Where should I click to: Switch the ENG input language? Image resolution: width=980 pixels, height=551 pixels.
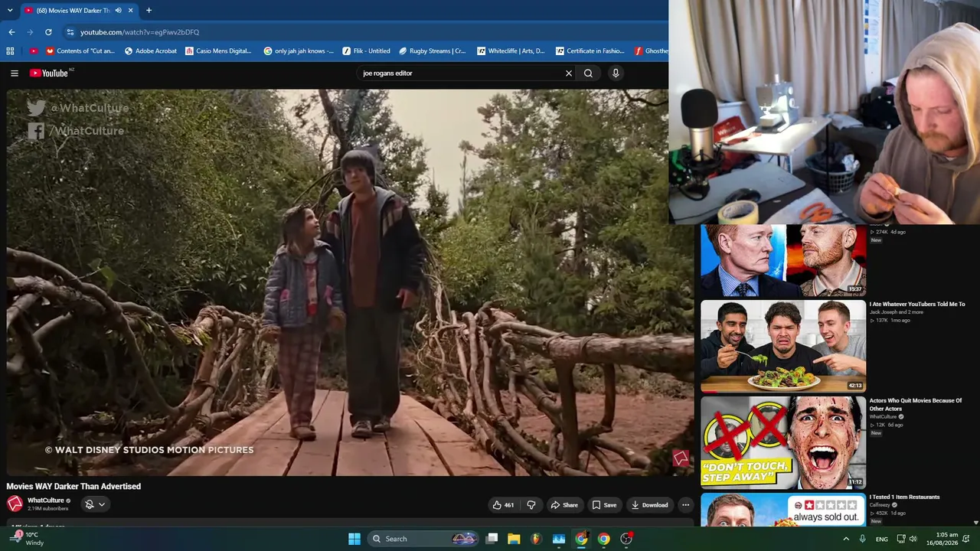(x=882, y=539)
